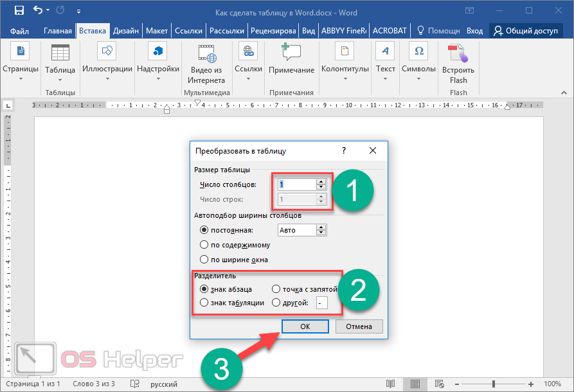Click the Online Video (Видео из Интернета) icon

tap(206, 53)
